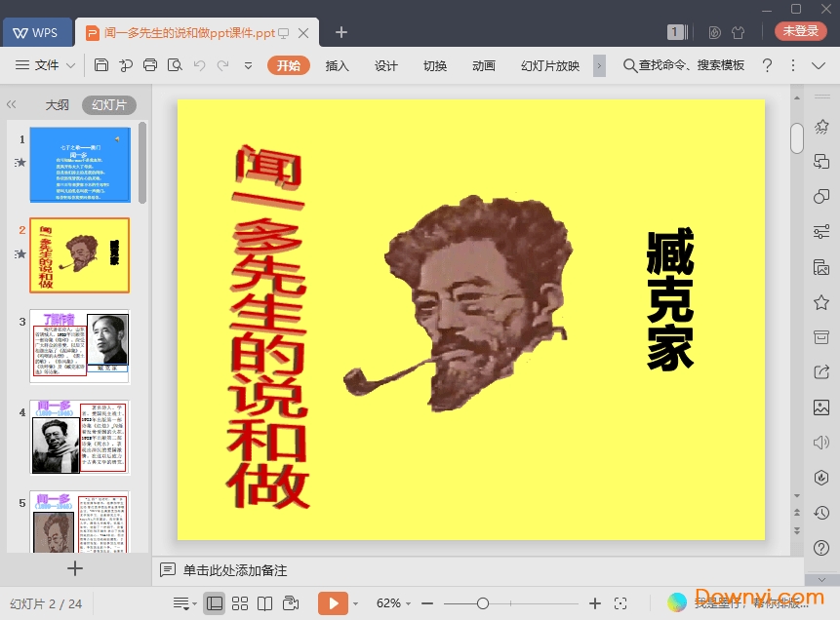Select the Save icon on the quick access toolbar
The height and width of the screenshot is (620, 840).
[x=101, y=65]
